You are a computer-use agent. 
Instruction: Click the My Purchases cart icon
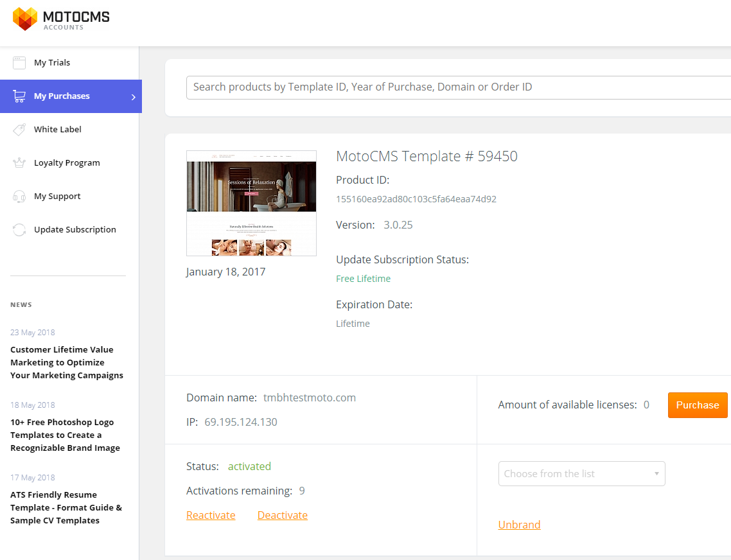19,96
